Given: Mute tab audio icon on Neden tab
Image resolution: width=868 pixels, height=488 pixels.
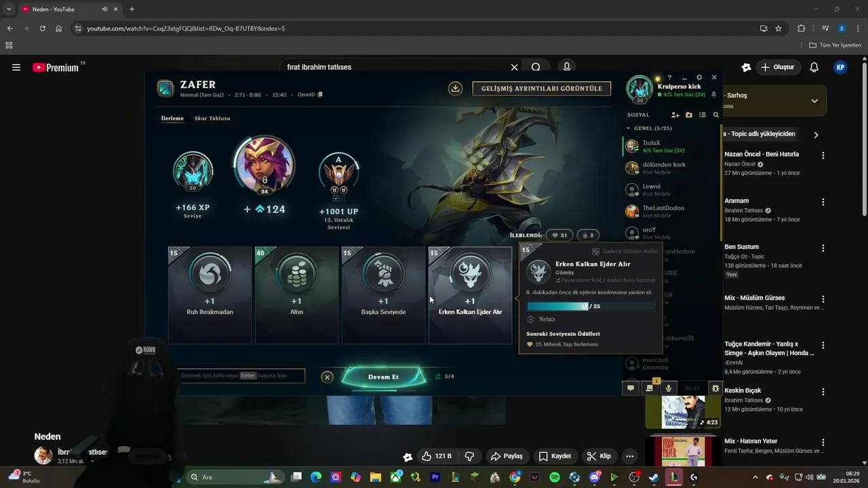Looking at the screenshot, I should 105,9.
